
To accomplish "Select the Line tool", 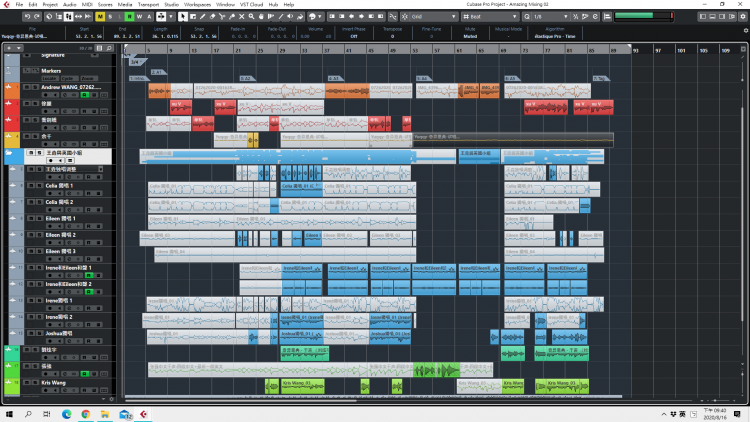I will pyautogui.click(x=281, y=17).
